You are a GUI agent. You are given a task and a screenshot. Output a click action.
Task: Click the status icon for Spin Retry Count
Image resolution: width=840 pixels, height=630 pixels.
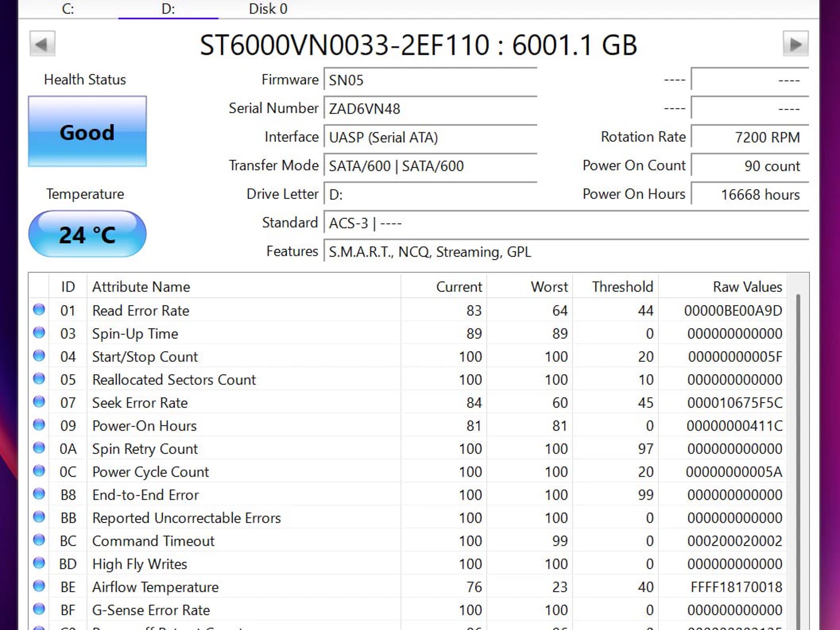click(39, 447)
